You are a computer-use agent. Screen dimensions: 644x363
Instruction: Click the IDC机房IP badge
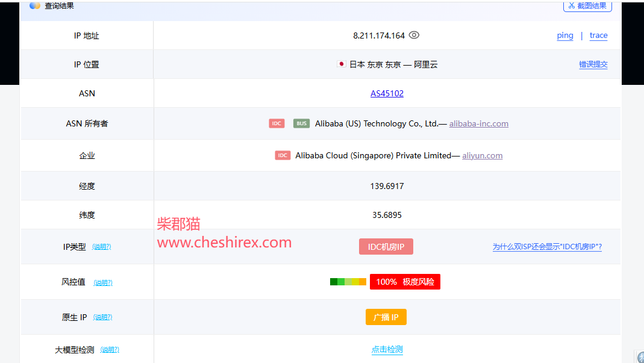coord(386,247)
